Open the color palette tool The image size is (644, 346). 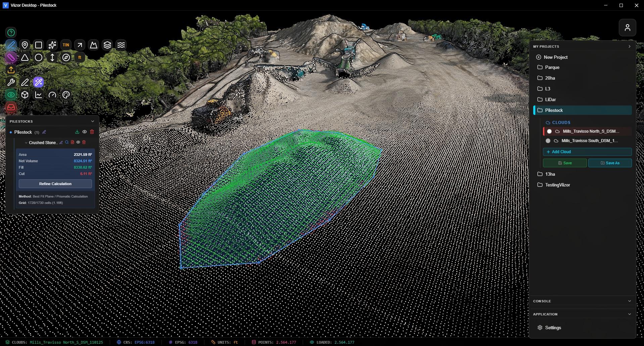(66, 95)
